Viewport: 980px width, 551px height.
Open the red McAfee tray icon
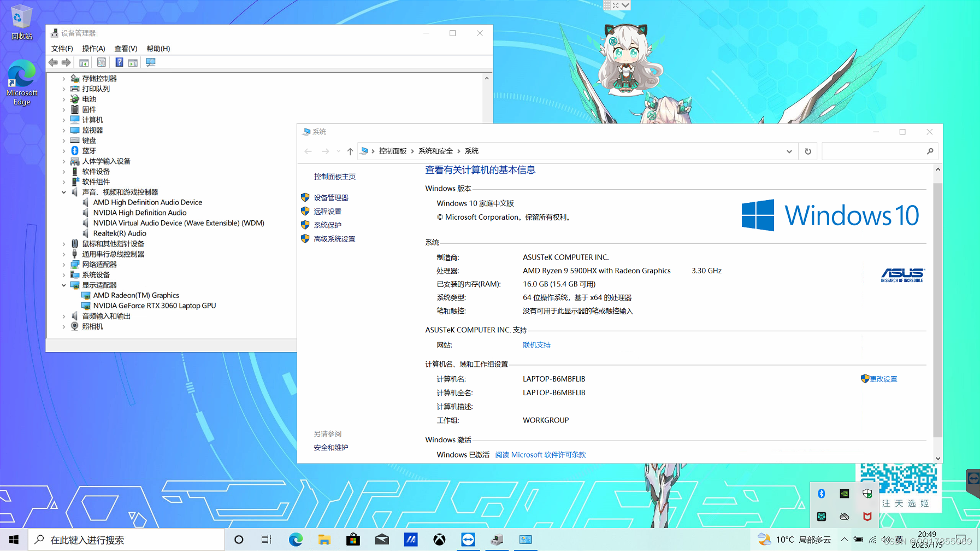point(867,517)
